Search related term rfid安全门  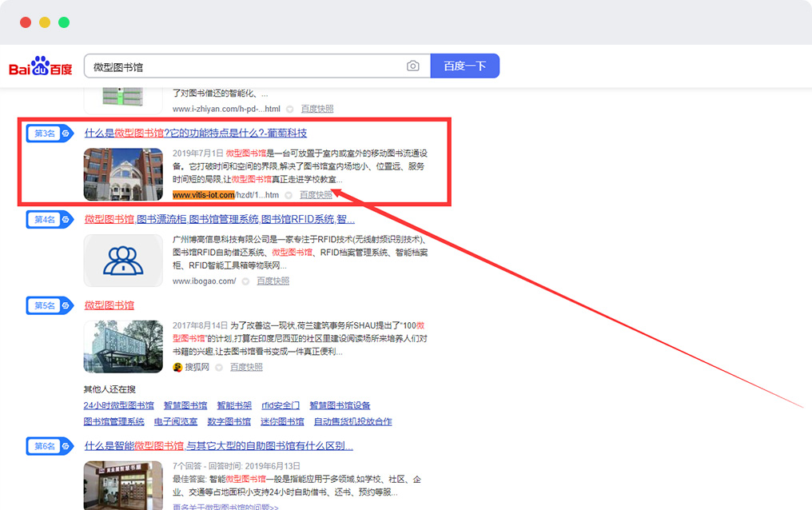pyautogui.click(x=281, y=405)
